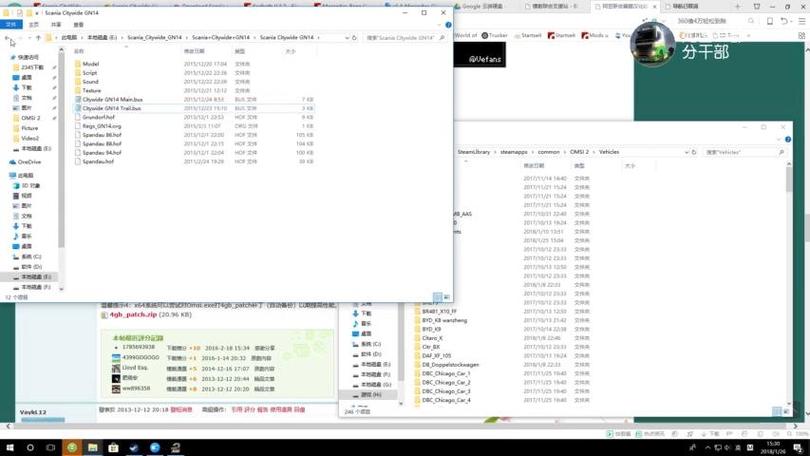
Task: Go back in Scania Citywide GN14 window
Action: pyautogui.click(x=7, y=38)
